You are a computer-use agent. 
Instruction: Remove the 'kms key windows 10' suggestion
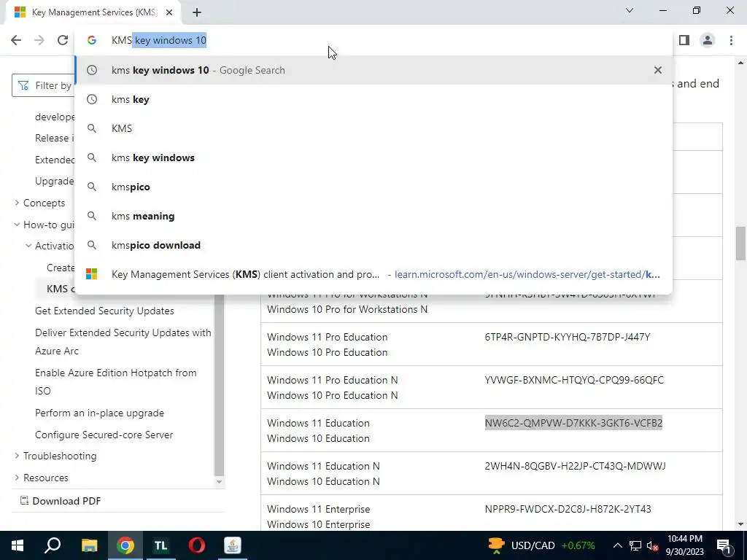tap(658, 70)
